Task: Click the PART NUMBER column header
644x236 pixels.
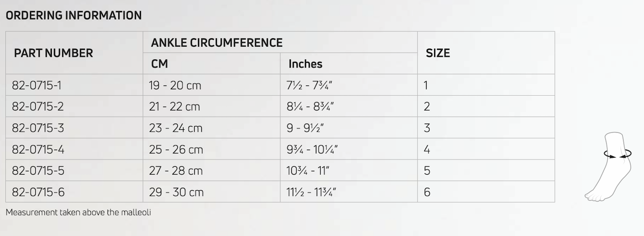Action: click(53, 53)
